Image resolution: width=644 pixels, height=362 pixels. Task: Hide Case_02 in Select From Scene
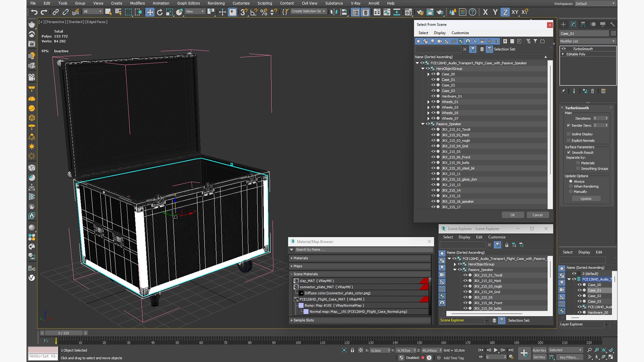433,85
